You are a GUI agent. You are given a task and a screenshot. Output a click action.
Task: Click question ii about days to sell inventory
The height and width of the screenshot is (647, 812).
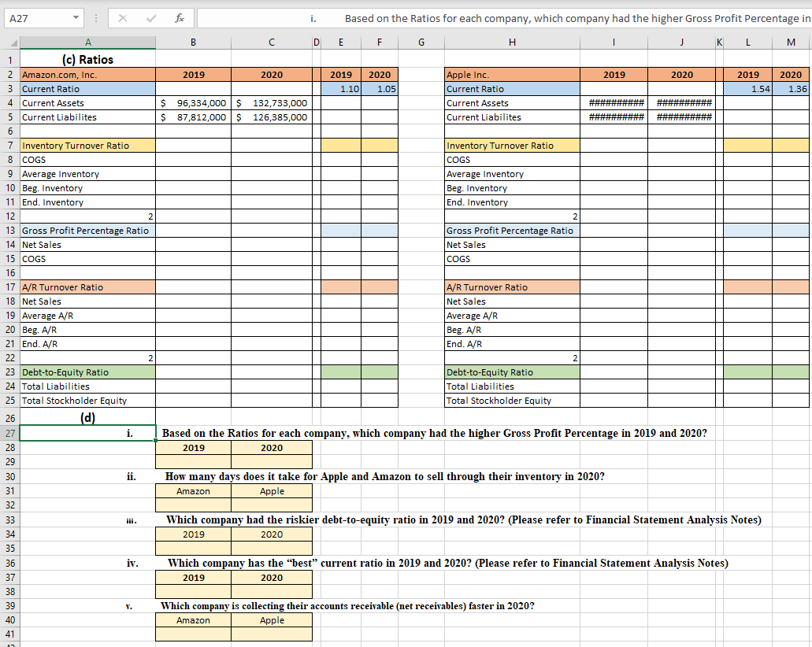click(385, 476)
